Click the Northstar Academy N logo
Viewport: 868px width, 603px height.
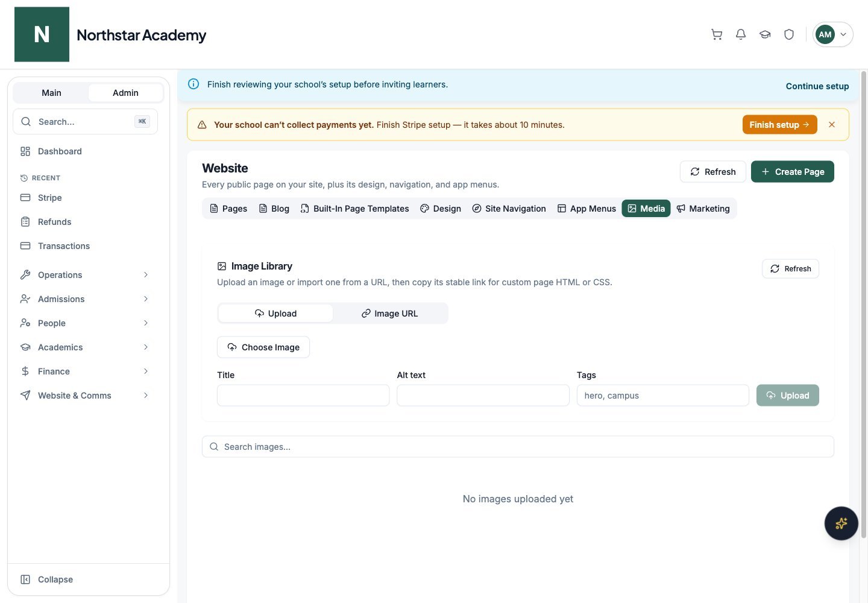coord(42,34)
